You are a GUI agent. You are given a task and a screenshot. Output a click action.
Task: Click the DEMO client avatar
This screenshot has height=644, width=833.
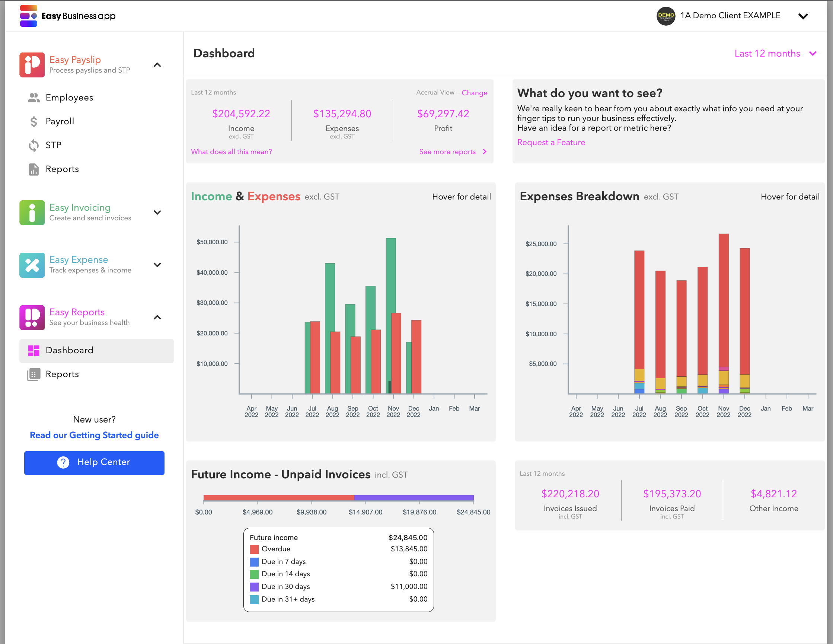(x=666, y=16)
